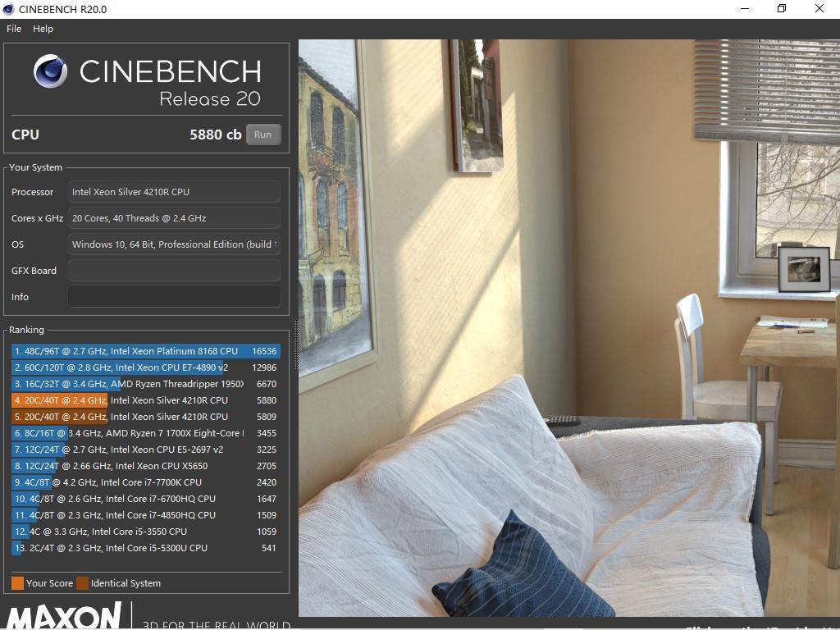Select ranking row Xeon CPU E5-2697 v2
Viewport: 840px width, 630px height.
pyautogui.click(x=146, y=450)
